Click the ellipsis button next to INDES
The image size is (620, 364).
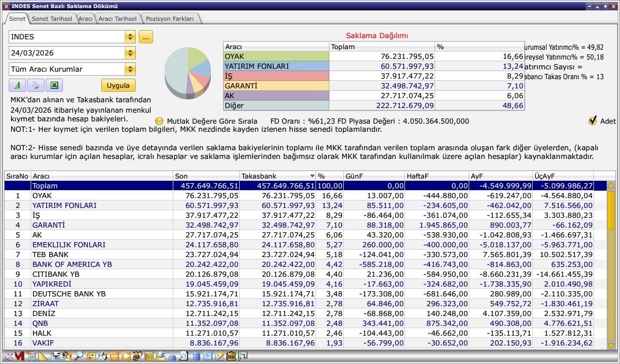pos(146,37)
